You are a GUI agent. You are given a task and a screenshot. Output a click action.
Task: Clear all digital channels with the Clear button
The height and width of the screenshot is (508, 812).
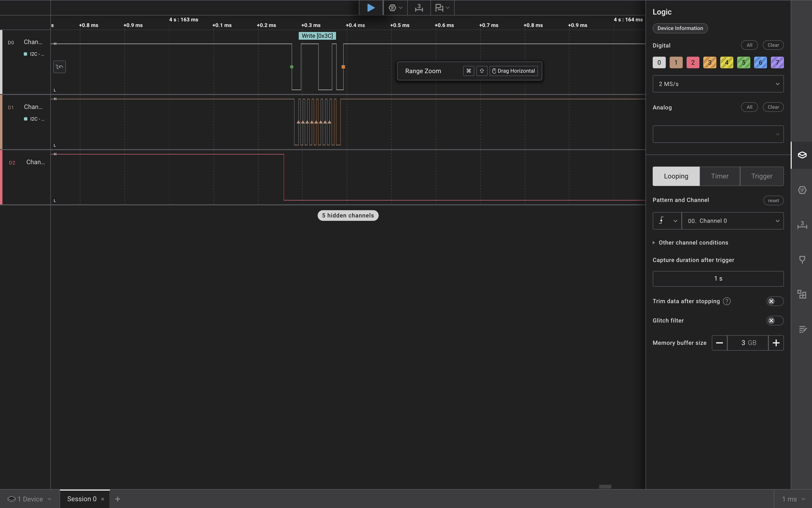click(x=773, y=45)
